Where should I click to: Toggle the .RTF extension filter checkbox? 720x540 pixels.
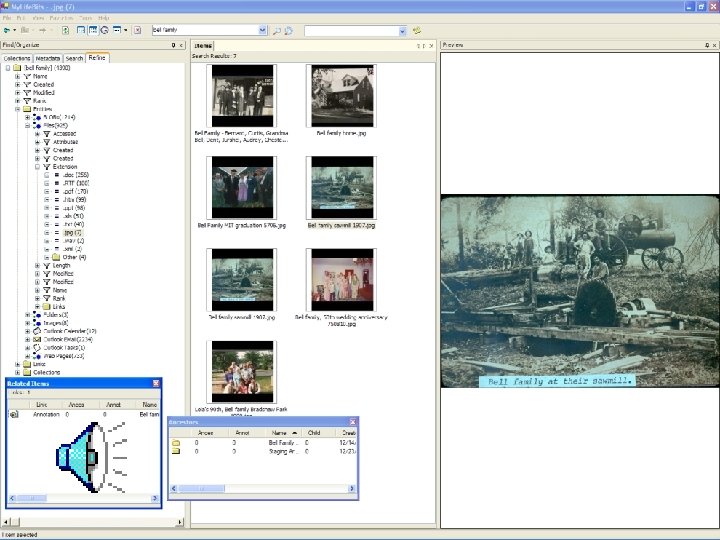tap(47, 183)
